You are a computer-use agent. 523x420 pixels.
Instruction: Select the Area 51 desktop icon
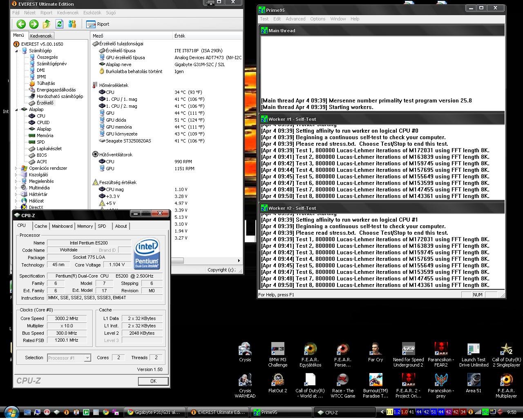[x=474, y=383]
